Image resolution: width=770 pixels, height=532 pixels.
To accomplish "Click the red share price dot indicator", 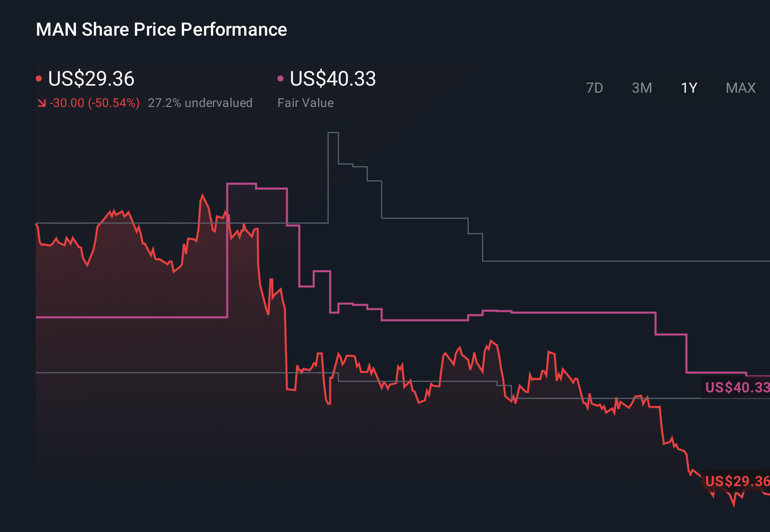I will [39, 78].
